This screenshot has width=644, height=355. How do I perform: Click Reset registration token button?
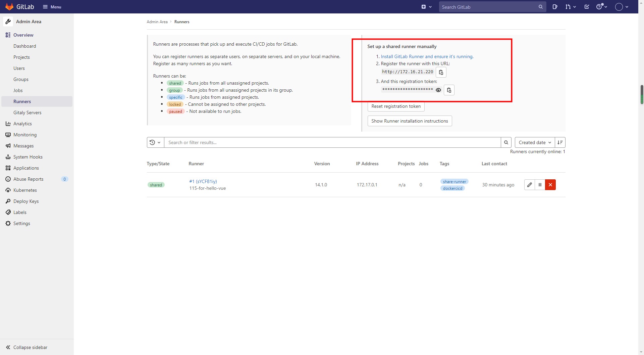tap(396, 106)
